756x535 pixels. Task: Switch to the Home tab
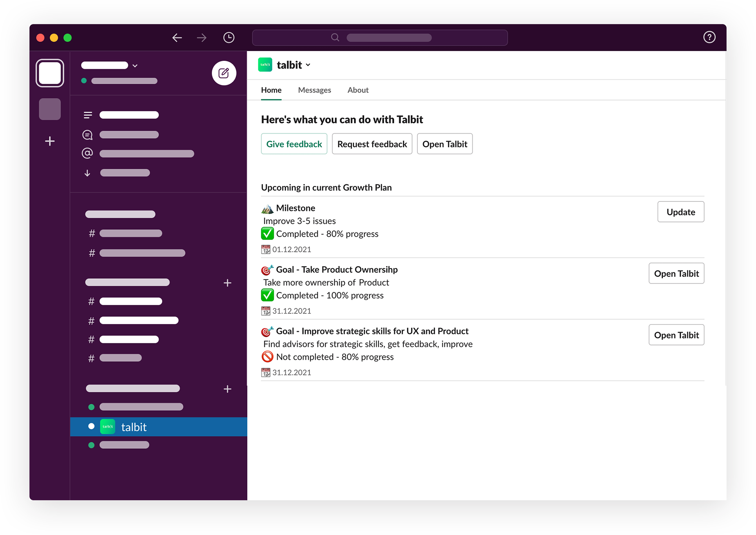click(271, 90)
